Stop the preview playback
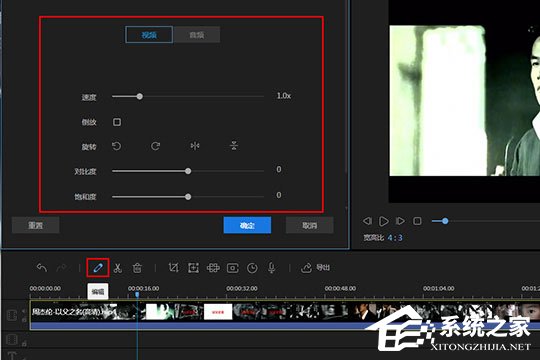The image size is (540, 360). tap(417, 221)
